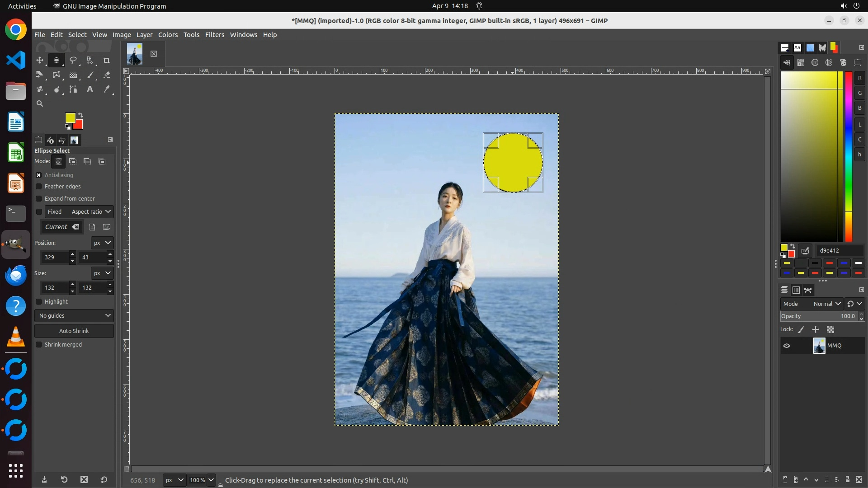
Task: Click the hex color field d9e412
Action: point(840,251)
